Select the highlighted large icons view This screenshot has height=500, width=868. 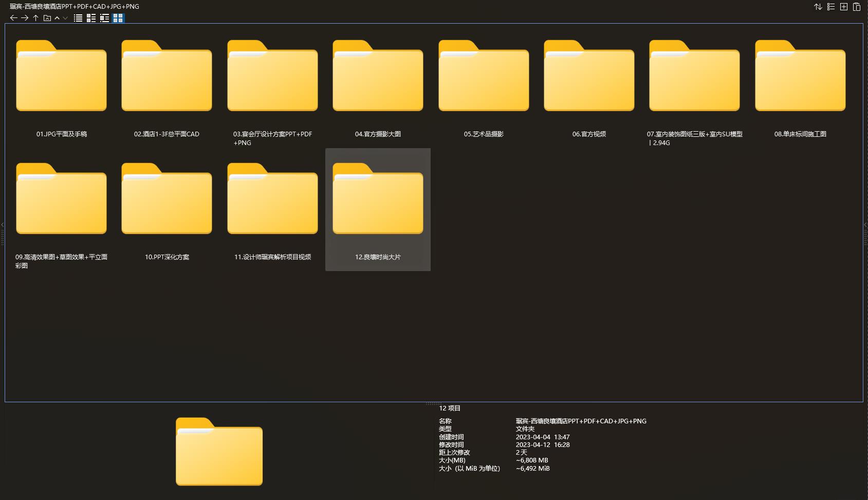[x=118, y=18]
